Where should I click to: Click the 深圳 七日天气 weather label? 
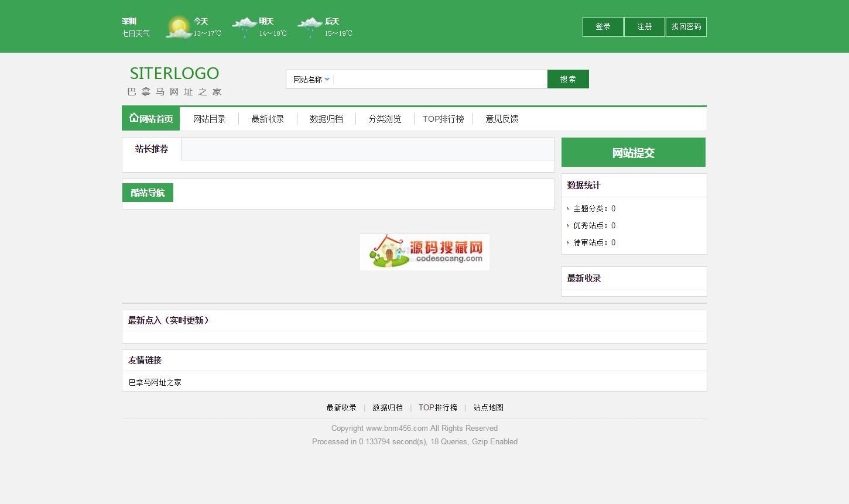[136, 28]
